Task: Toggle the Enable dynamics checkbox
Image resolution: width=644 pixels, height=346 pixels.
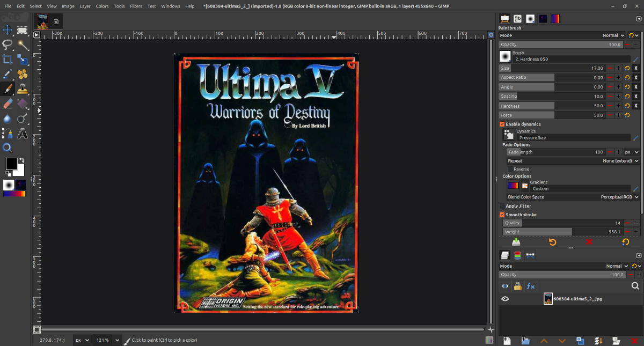Action: coord(502,124)
